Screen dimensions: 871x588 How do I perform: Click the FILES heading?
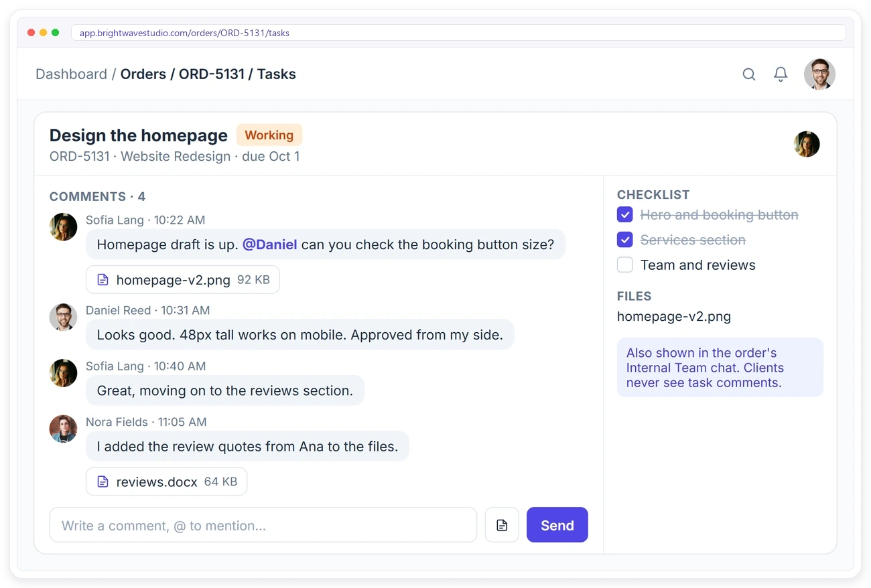point(634,296)
